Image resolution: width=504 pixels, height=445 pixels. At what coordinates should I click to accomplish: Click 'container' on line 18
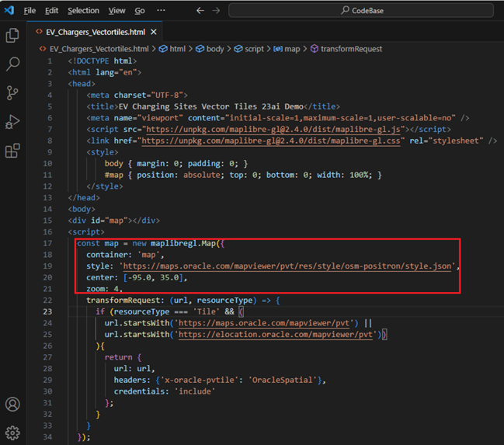[107, 255]
